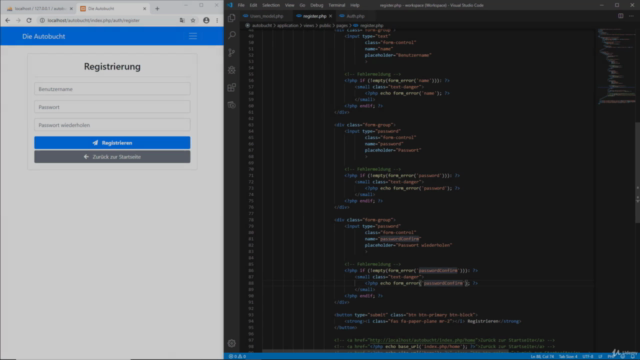
Task: Open the Selection menu
Action: point(271,5)
